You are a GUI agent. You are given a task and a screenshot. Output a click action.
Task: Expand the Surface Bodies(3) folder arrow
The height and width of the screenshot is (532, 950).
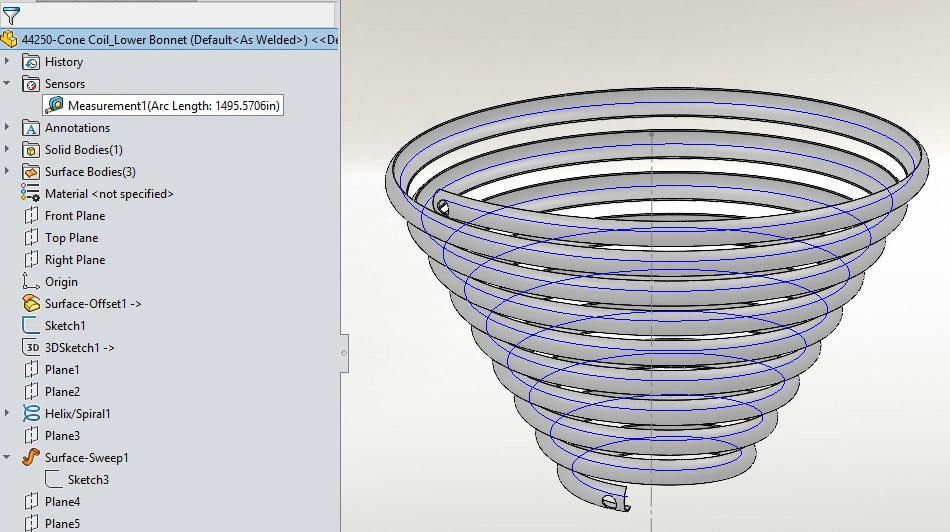8,172
